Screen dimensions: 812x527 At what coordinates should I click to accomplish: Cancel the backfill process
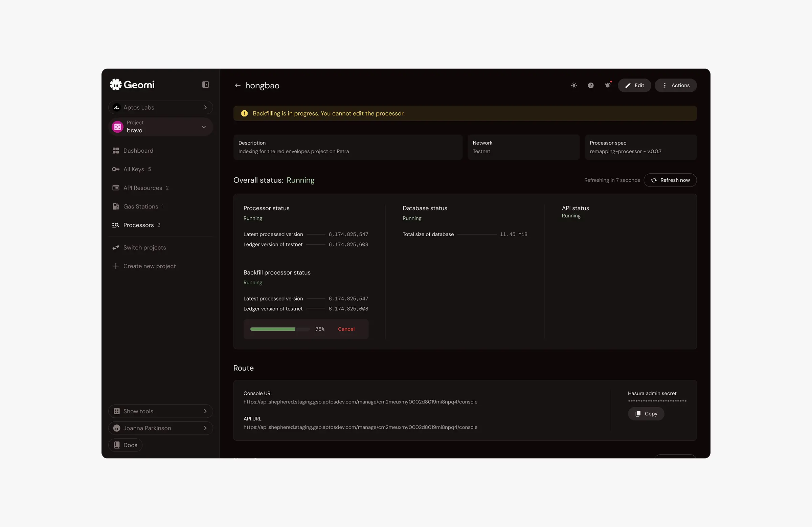point(346,329)
